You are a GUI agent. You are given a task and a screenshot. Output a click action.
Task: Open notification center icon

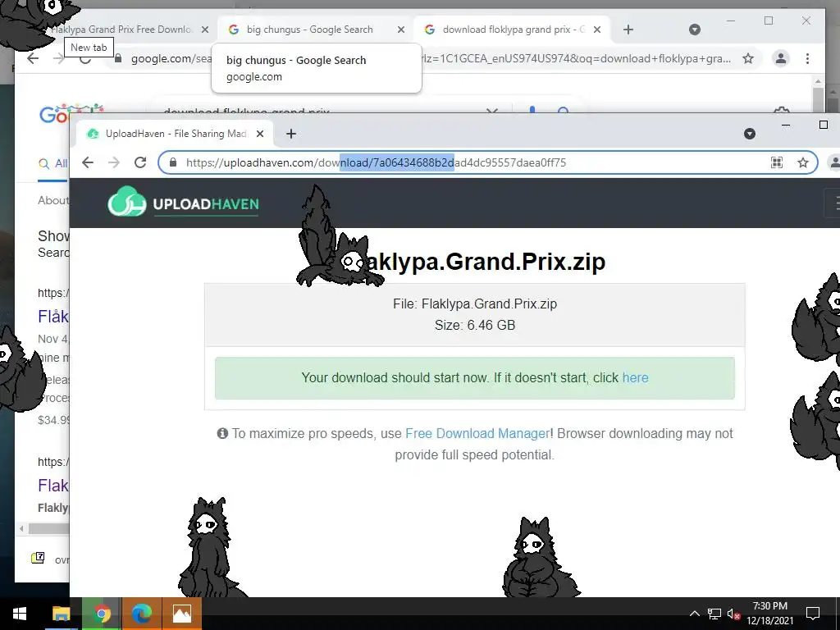(x=813, y=614)
